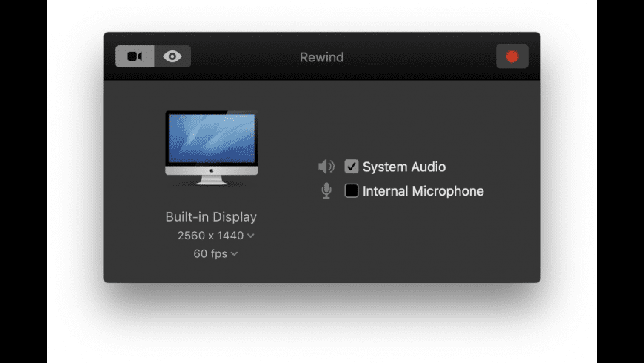644x363 pixels.
Task: Click the Built-in Display label
Action: 211,216
